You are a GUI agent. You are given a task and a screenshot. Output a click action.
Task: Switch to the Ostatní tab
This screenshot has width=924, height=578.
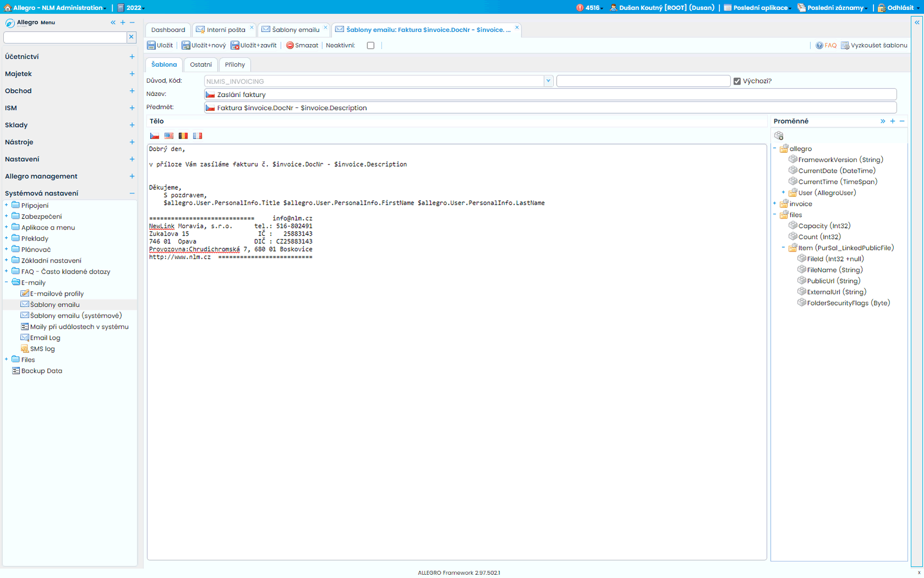click(x=201, y=64)
